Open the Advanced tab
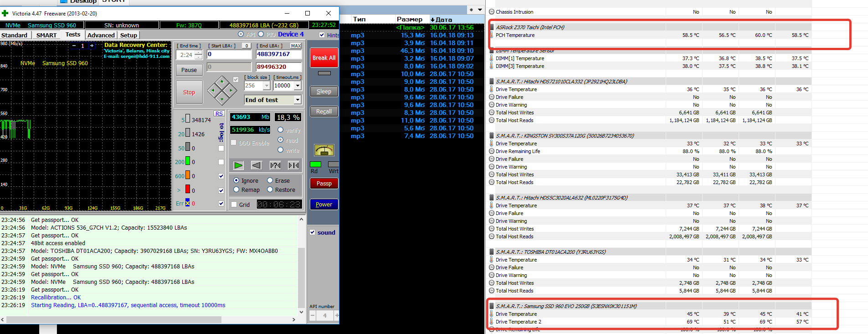 [101, 35]
